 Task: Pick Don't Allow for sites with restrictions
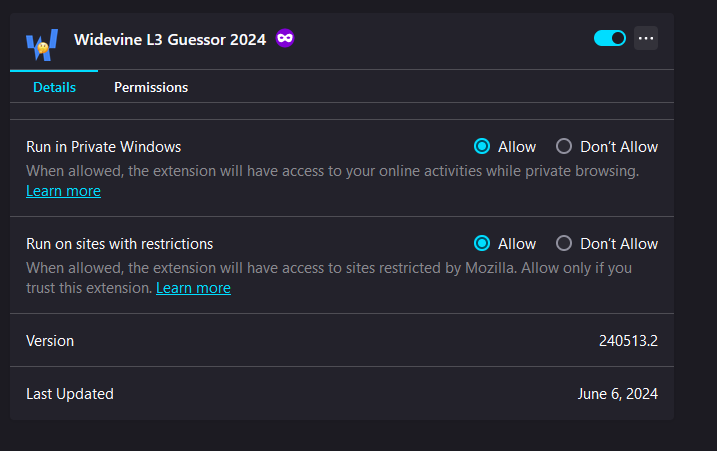564,244
